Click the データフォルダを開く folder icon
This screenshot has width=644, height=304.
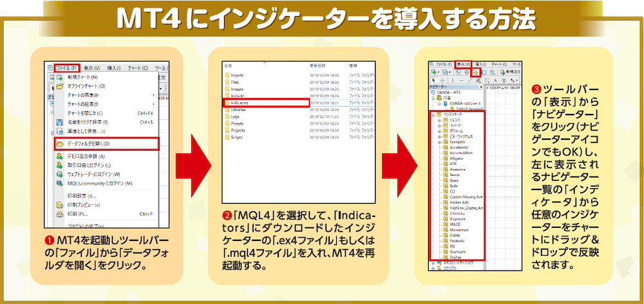59,144
